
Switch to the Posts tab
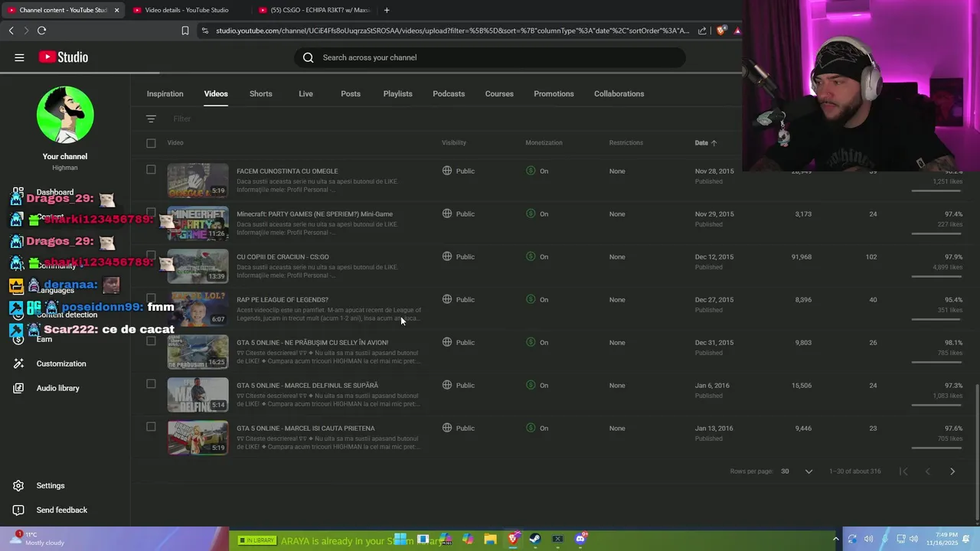351,94
